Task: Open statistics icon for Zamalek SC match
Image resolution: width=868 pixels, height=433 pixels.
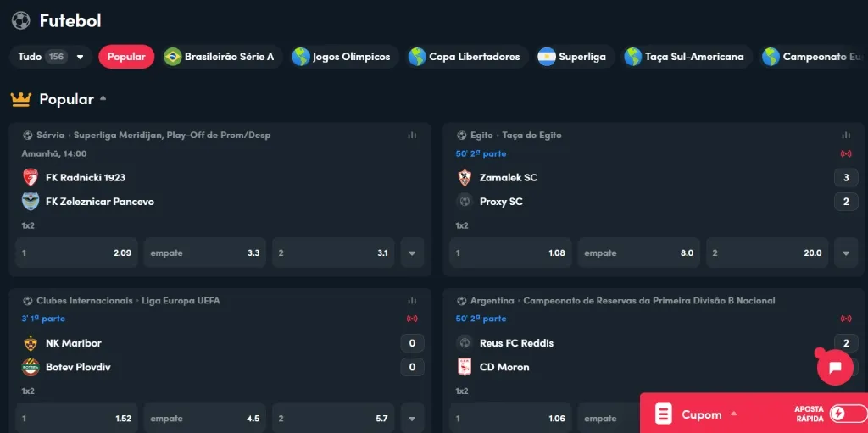Action: tap(846, 135)
